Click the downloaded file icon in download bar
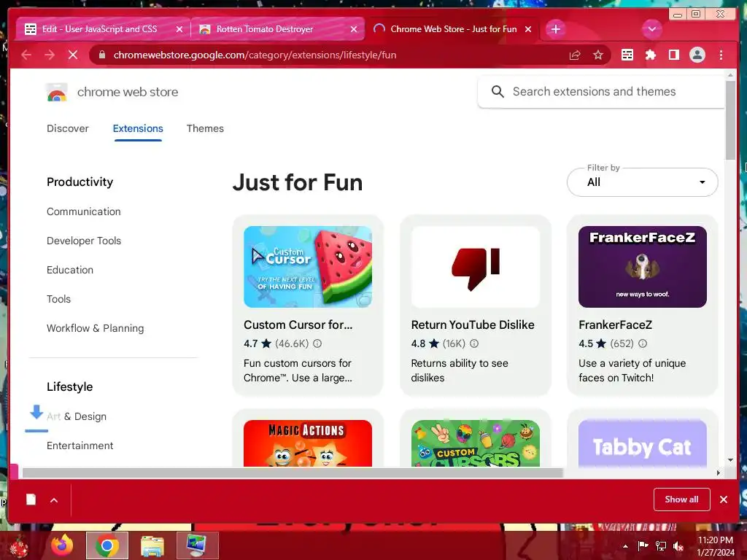Viewport: 747px width, 560px height. tap(31, 499)
